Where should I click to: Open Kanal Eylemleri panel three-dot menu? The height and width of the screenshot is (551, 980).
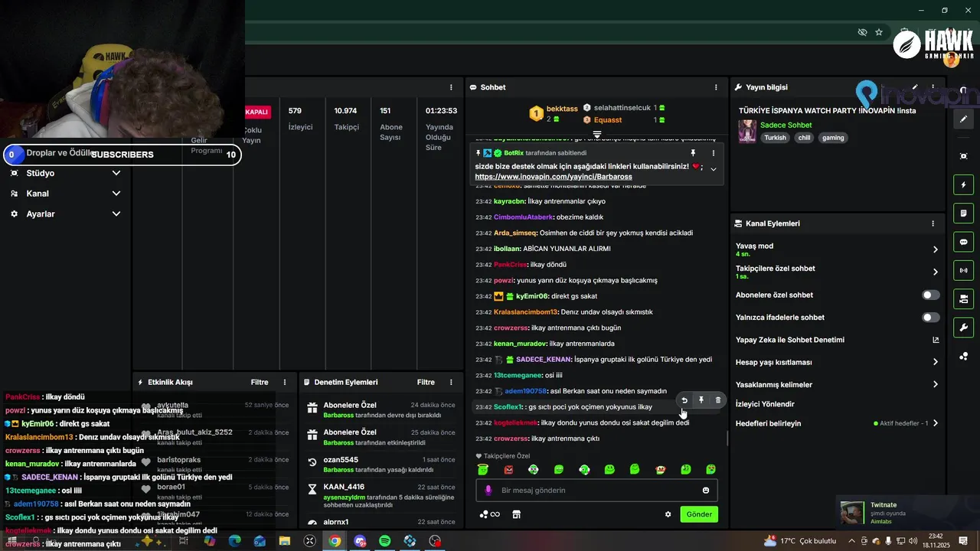point(933,223)
